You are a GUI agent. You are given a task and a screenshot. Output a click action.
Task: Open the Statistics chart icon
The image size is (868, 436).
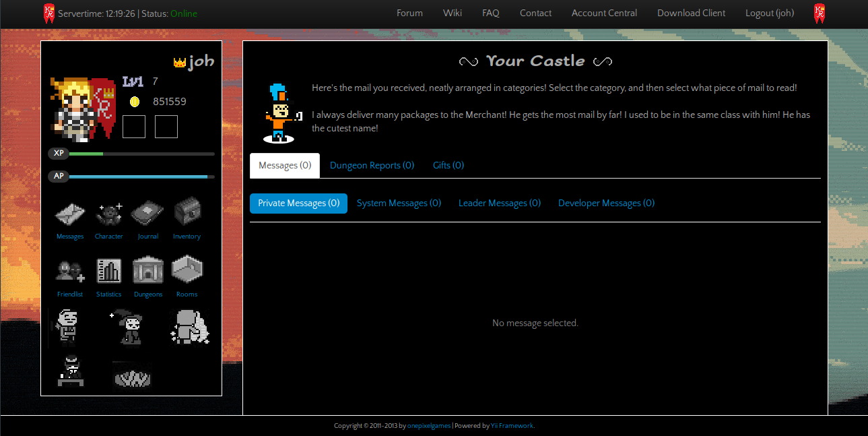(x=109, y=271)
